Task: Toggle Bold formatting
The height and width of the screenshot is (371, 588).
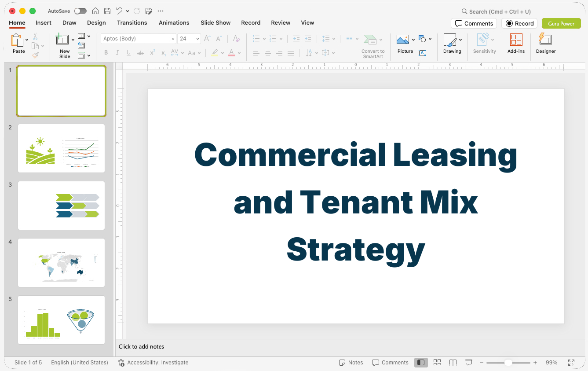Action: coord(106,53)
